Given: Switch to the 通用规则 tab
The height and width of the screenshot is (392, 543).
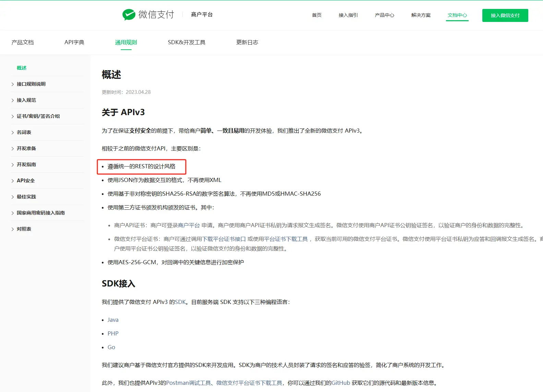Looking at the screenshot, I should [126, 42].
